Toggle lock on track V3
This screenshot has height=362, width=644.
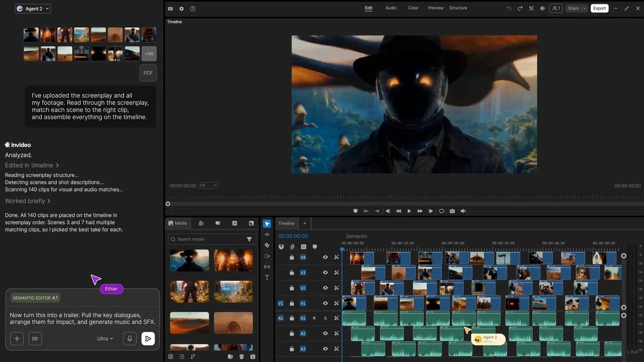coord(292,272)
